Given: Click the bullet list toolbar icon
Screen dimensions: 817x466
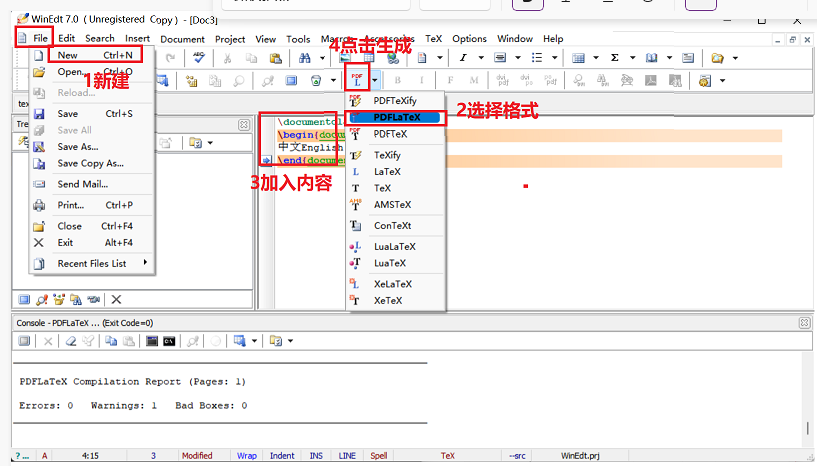Looking at the screenshot, I should 537,58.
